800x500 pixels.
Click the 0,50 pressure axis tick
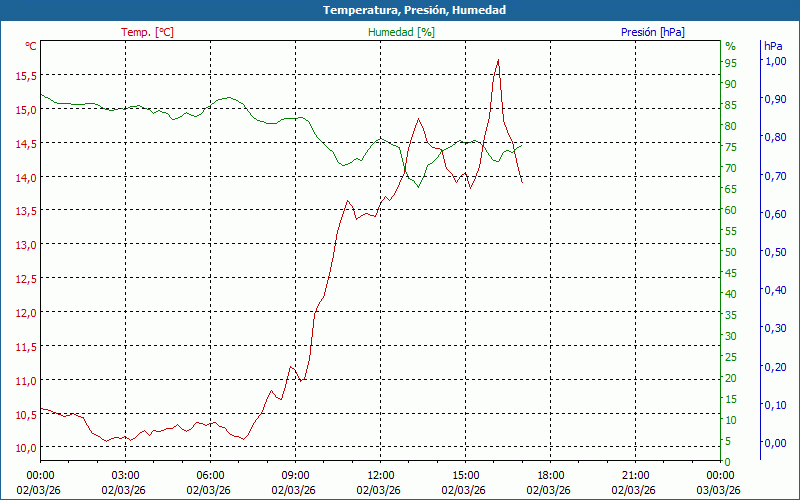[775, 252]
